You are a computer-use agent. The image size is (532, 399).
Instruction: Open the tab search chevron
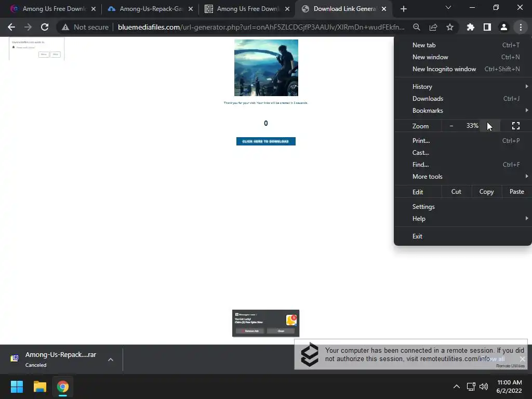pyautogui.click(x=448, y=7)
